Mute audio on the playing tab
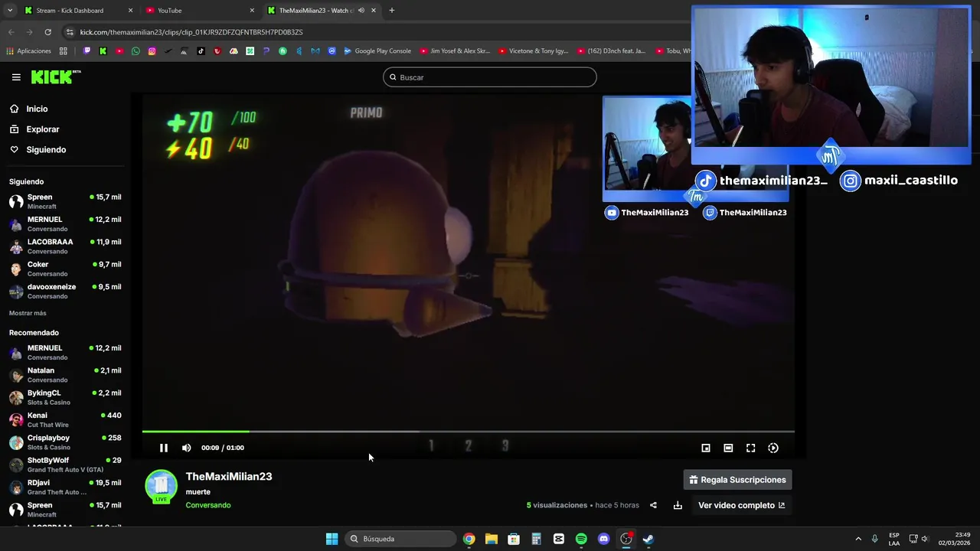Image resolution: width=980 pixels, height=551 pixels. [361, 11]
